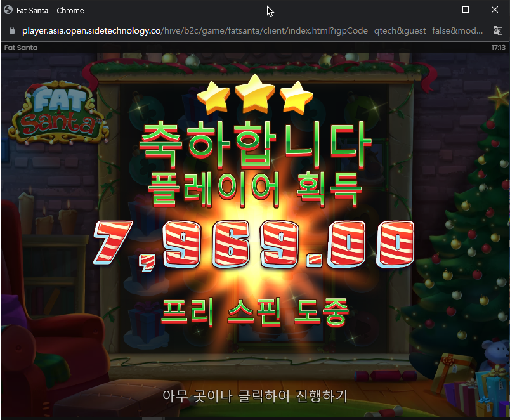Click the 'Fat Santa' game title label

(21, 48)
